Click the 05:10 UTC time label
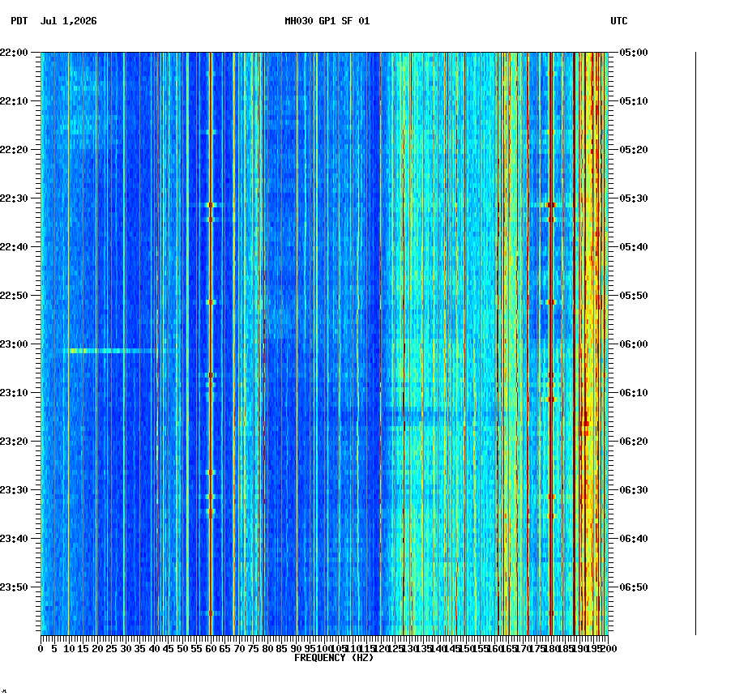The height and width of the screenshot is (700, 731). 634,101
